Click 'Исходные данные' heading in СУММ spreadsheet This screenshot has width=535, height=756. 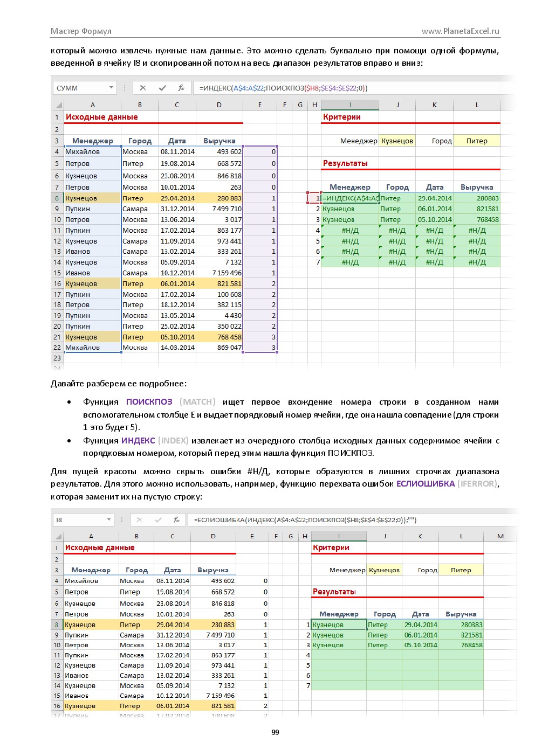101,117
